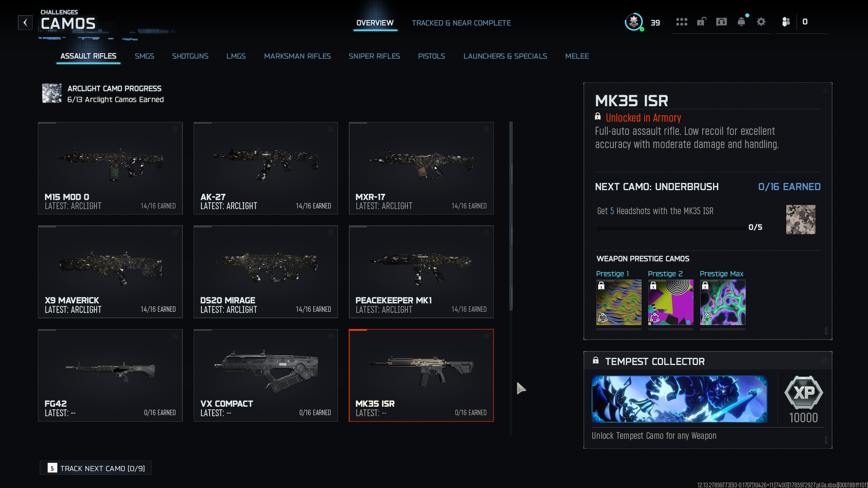Select the SMGs category
868x488 pixels.
tap(144, 56)
